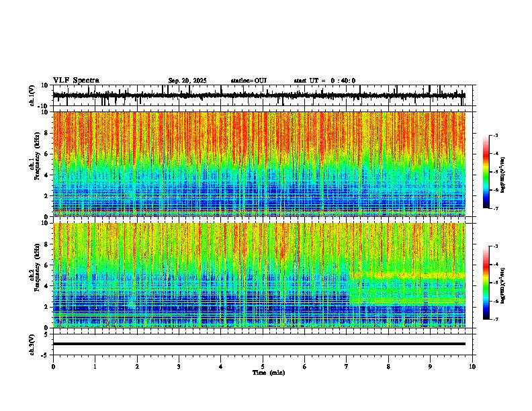The image size is (532, 411).
Task: Click the '-7' label on ch.2 colorbar
Action: point(495,319)
